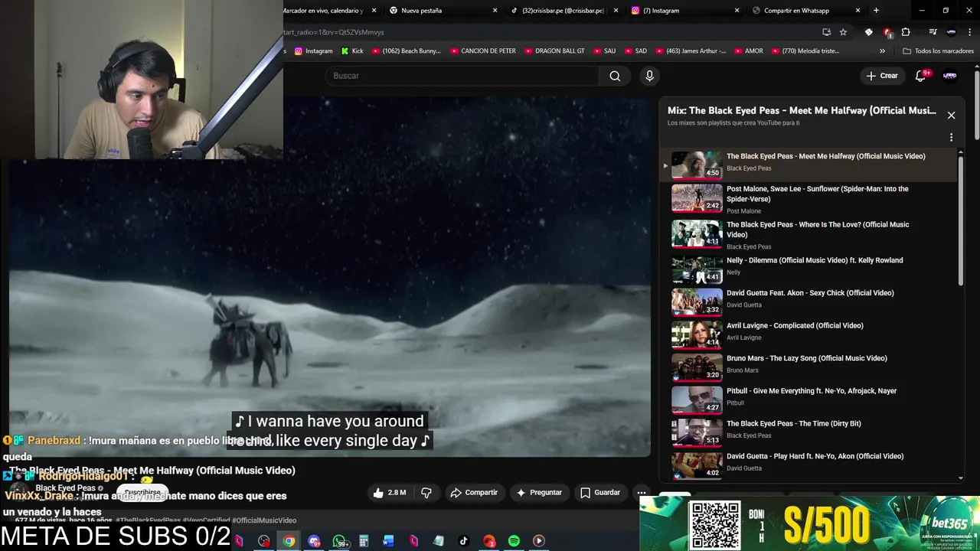Start voice search with microphone icon

pos(649,76)
